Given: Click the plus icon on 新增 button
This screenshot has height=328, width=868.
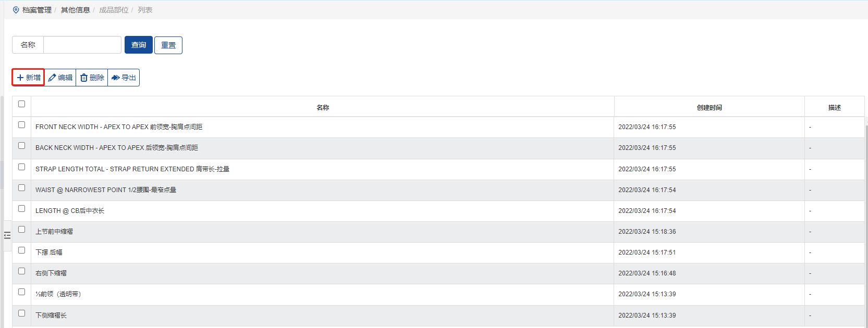Looking at the screenshot, I should [x=20, y=78].
